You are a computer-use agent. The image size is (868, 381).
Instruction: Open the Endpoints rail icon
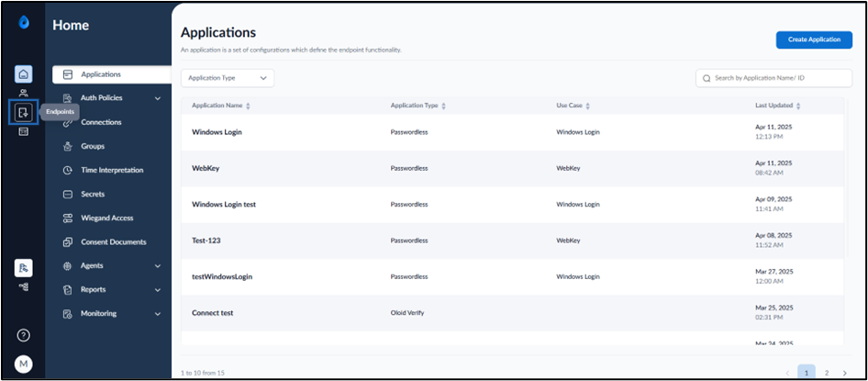pyautogui.click(x=23, y=112)
